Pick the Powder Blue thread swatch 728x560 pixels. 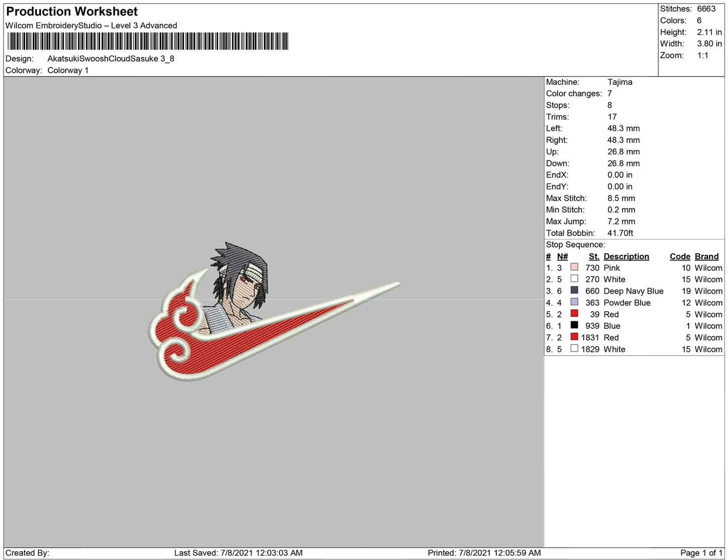coord(574,302)
